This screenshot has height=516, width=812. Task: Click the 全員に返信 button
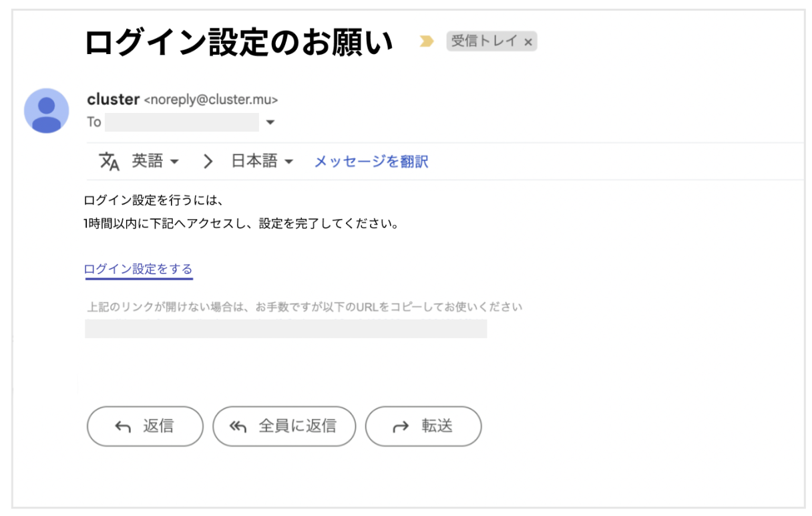point(284,426)
